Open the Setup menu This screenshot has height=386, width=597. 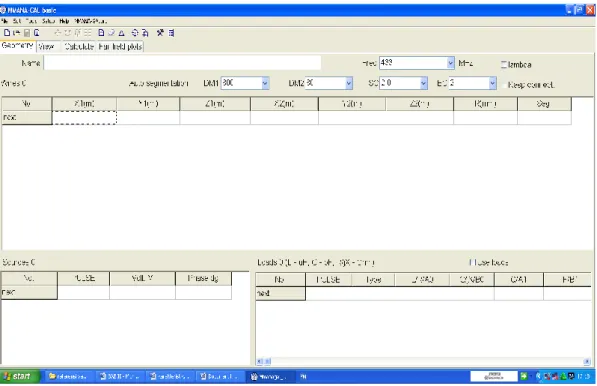pos(48,21)
